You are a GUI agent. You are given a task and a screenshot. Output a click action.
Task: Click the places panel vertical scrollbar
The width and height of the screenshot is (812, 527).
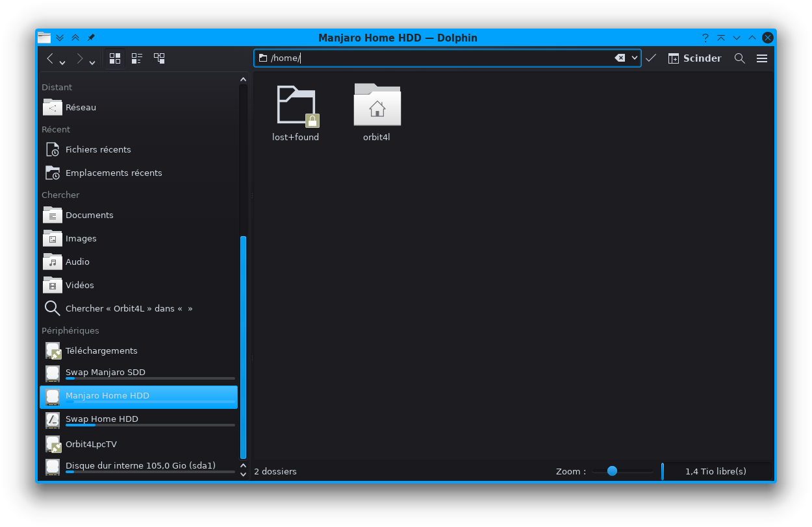243,347
